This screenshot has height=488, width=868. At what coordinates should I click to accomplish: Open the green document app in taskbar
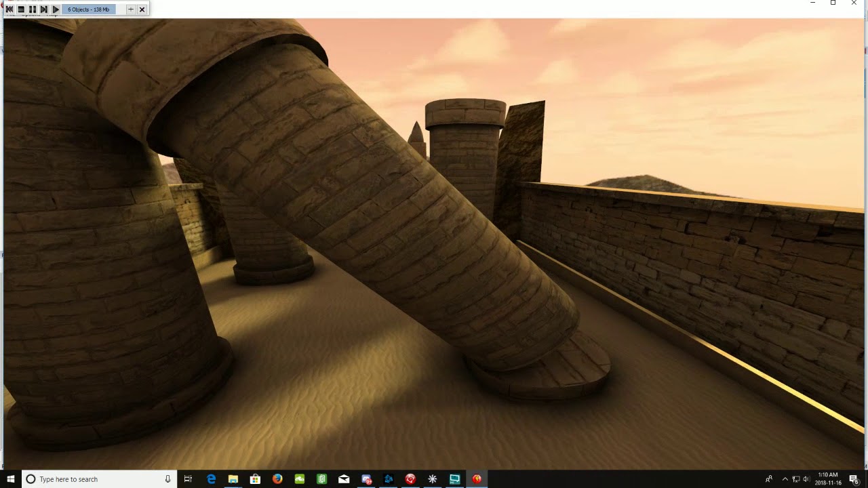point(321,479)
